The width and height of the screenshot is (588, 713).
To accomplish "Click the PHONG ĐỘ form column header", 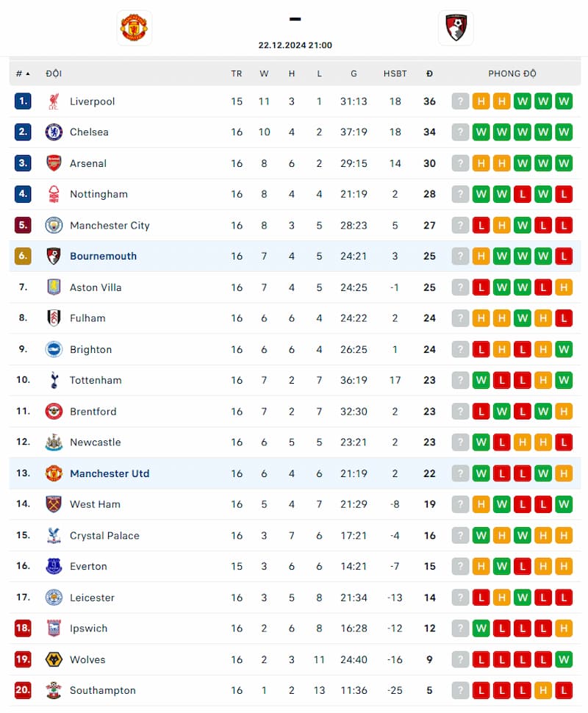I will (x=512, y=74).
